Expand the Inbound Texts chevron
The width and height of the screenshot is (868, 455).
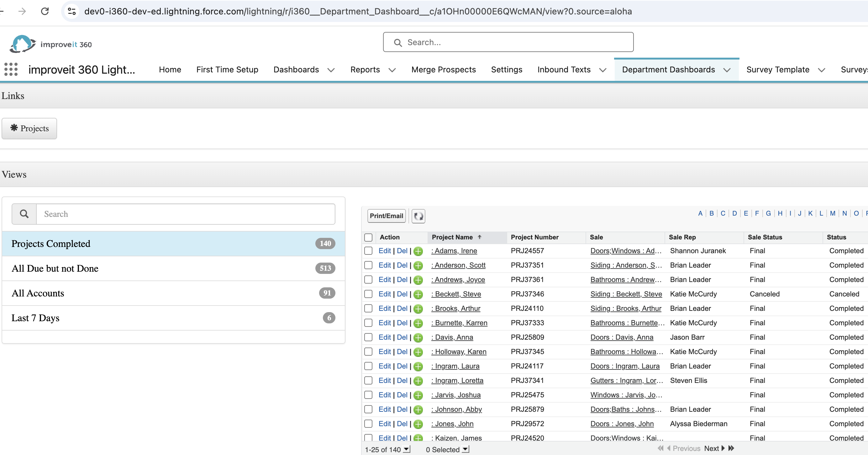603,70
